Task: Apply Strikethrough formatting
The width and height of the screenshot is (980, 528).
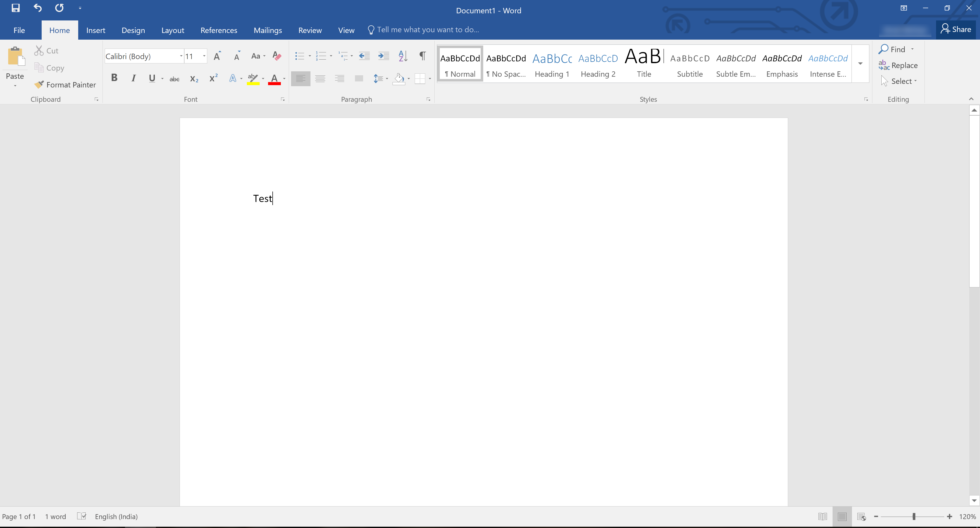Action: click(x=174, y=79)
